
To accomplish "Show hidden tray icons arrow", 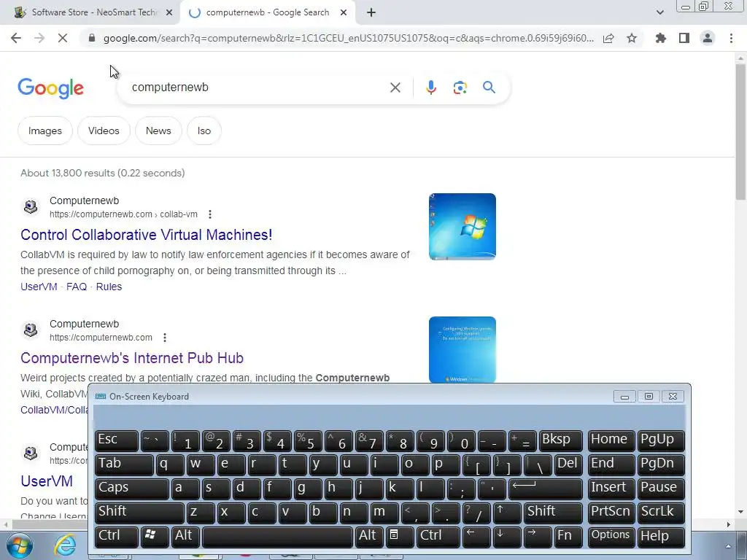I will tap(728, 546).
